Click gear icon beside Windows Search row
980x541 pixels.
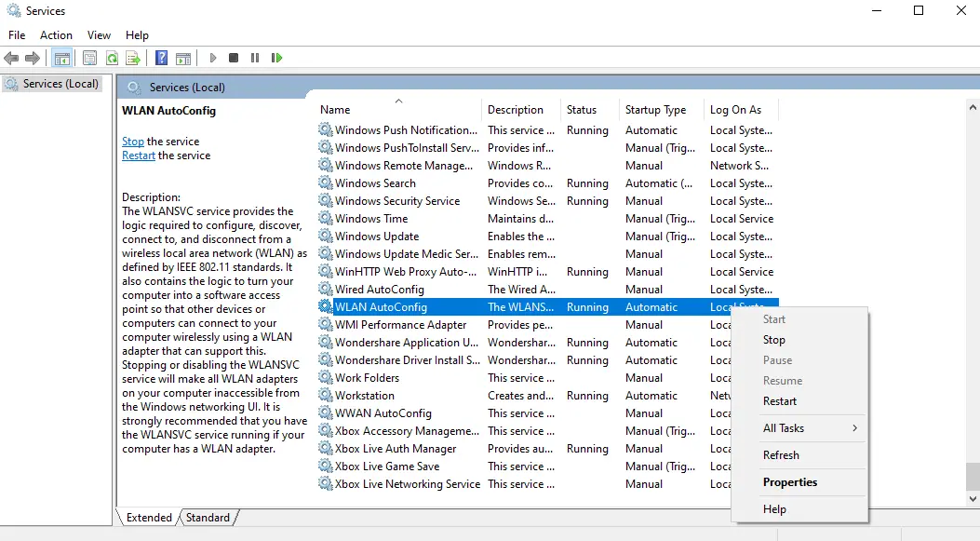[325, 183]
